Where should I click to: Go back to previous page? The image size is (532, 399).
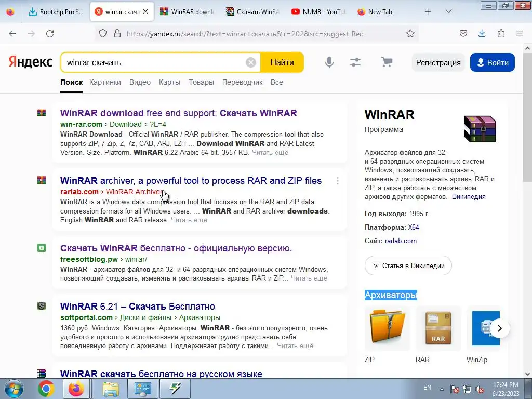point(12,34)
